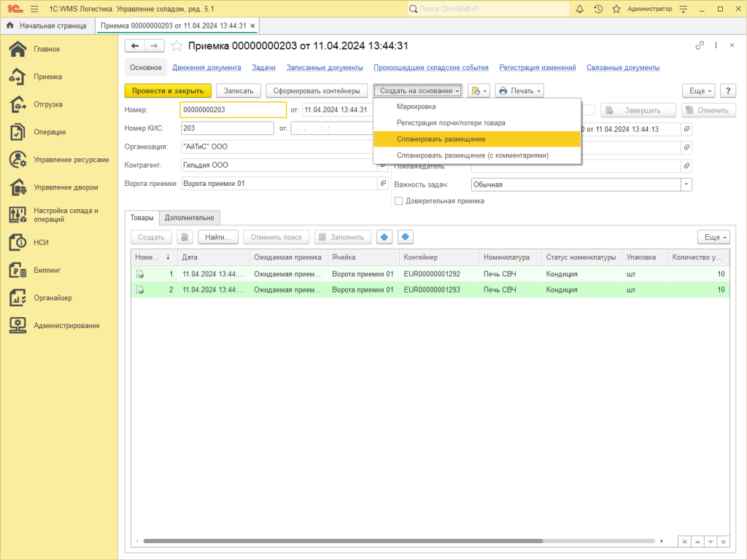Viewport: 747px width, 560px height.
Task: Go back using the left arrow button
Action: pos(135,45)
